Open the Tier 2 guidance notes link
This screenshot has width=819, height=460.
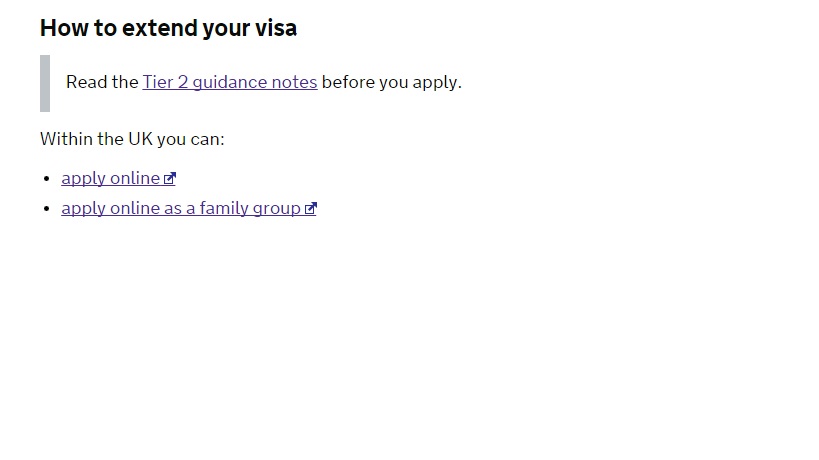click(x=229, y=82)
